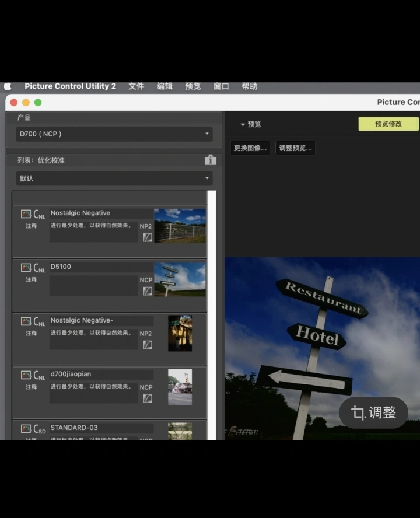Open the 预览 menu in menu bar
The height and width of the screenshot is (518, 420).
(x=193, y=86)
